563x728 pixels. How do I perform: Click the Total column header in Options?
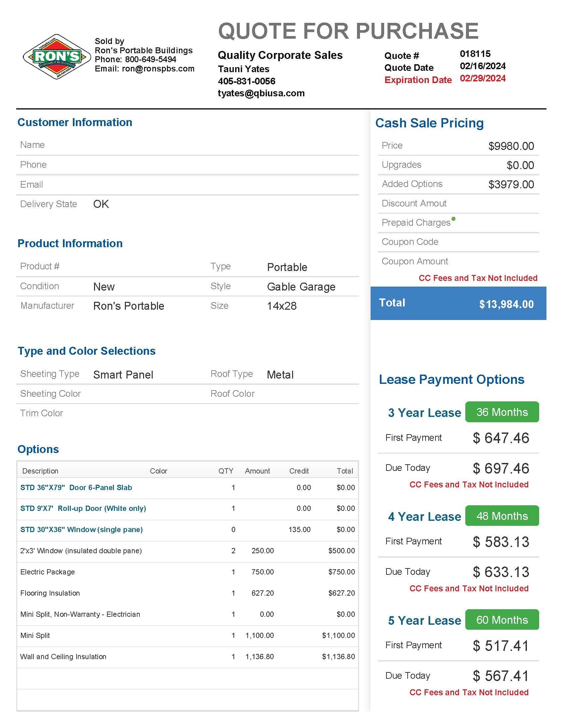[345, 471]
